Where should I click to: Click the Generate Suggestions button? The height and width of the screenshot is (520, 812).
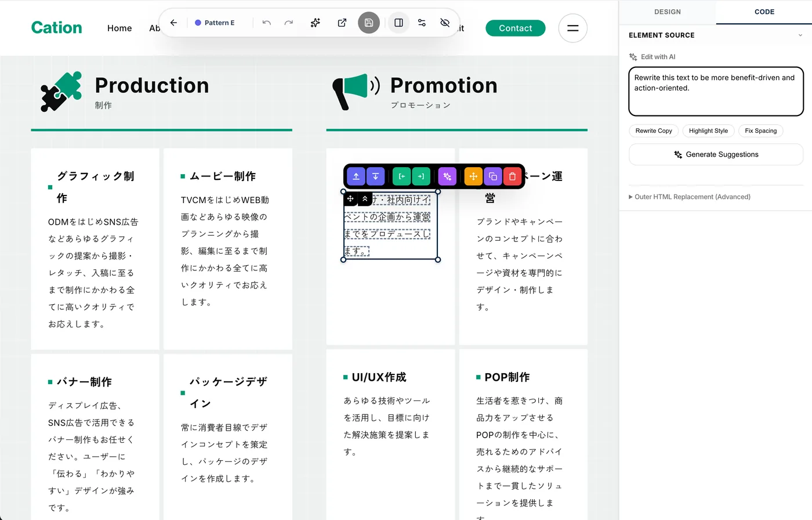[716, 154]
